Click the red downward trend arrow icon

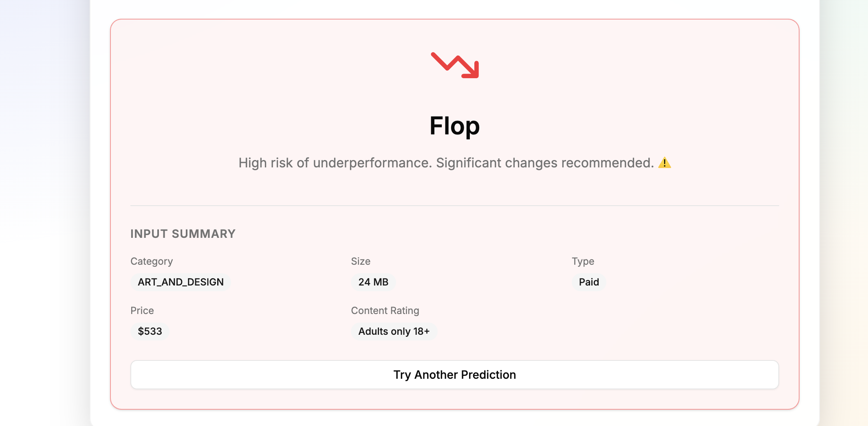coord(455,65)
